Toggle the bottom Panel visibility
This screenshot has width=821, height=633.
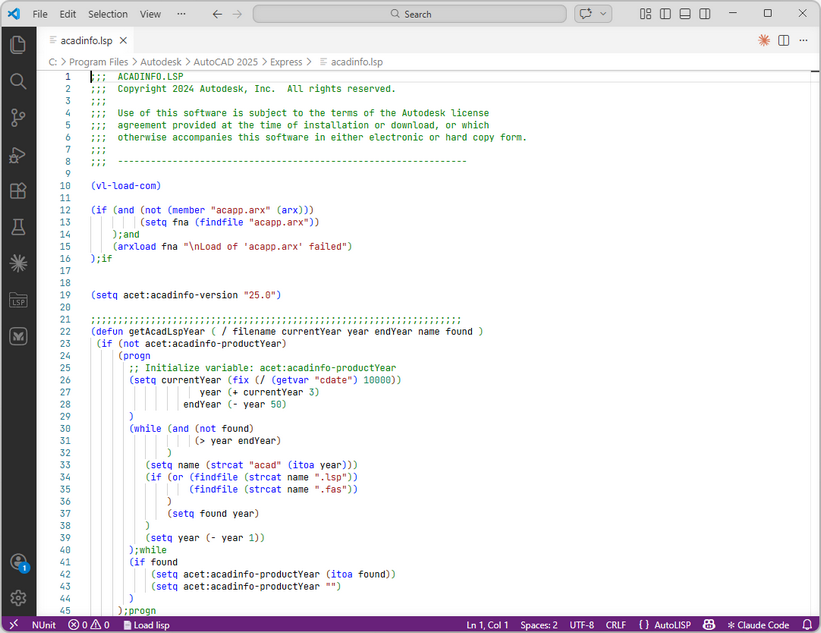click(685, 13)
